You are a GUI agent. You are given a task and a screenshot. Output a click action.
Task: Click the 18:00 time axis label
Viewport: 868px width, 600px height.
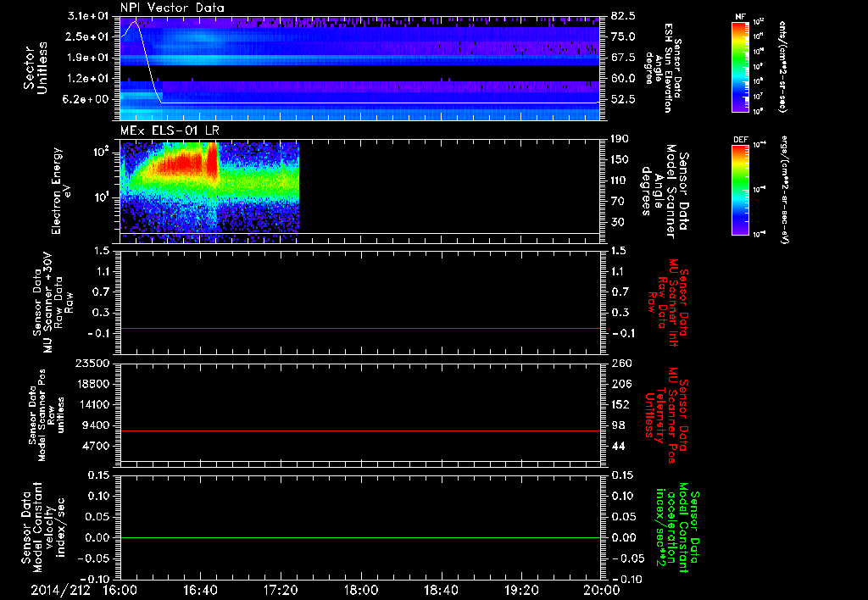361,590
